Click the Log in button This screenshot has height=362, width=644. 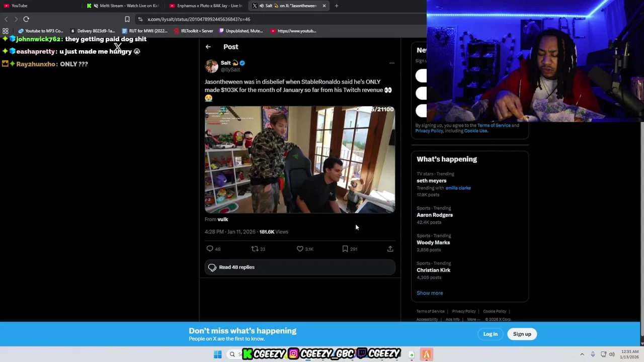491,334
